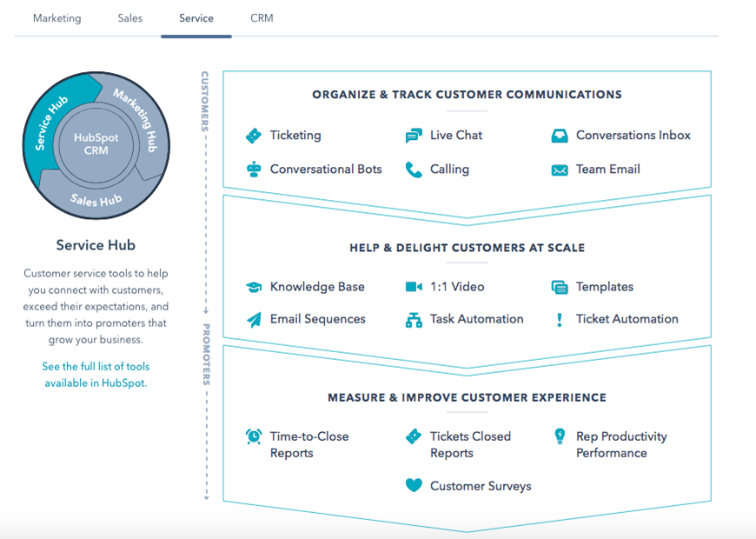Click the Customer Surveys heart icon
This screenshot has width=756, height=539.
click(x=414, y=485)
